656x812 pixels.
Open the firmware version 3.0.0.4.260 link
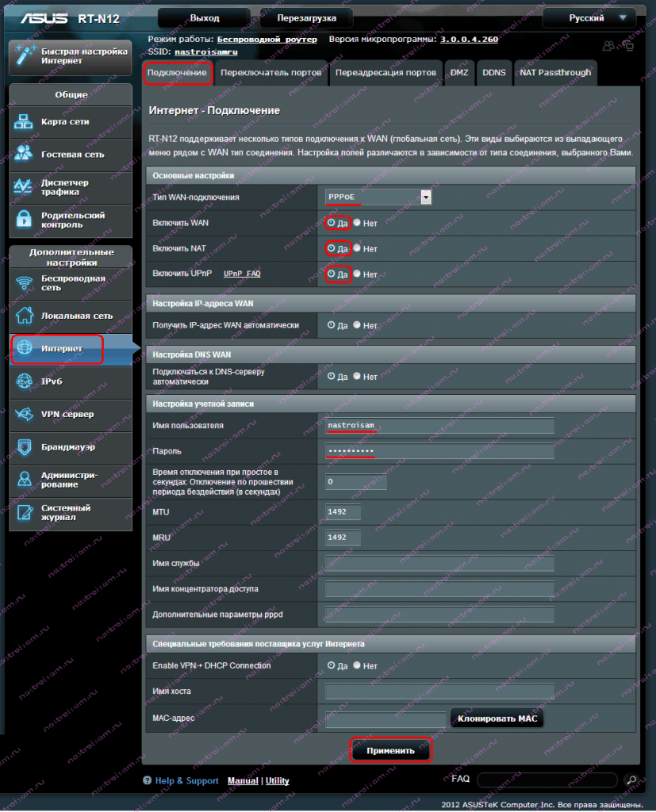(469, 40)
